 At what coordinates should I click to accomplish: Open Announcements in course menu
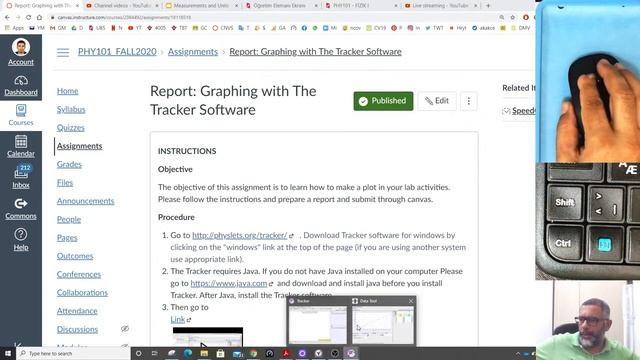click(x=85, y=201)
